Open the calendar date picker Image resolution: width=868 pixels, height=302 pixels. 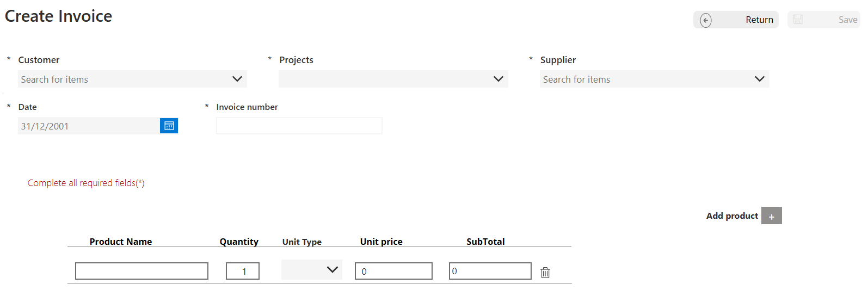(169, 126)
